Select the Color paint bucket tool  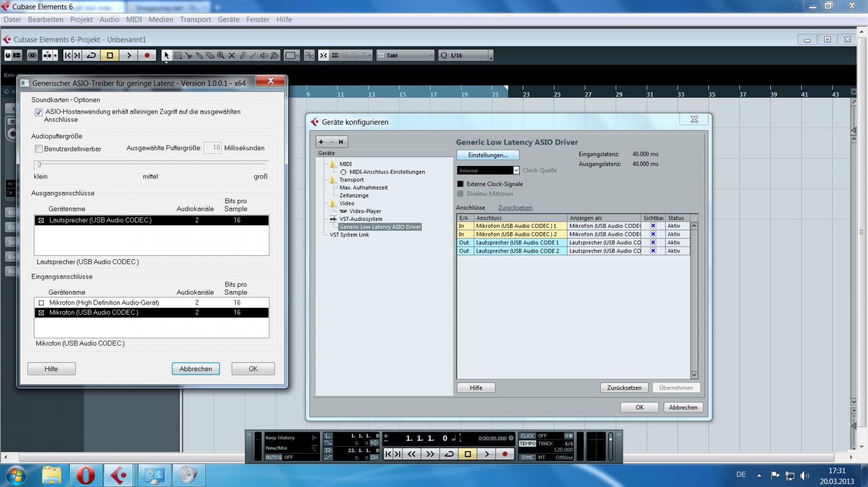(x=275, y=55)
